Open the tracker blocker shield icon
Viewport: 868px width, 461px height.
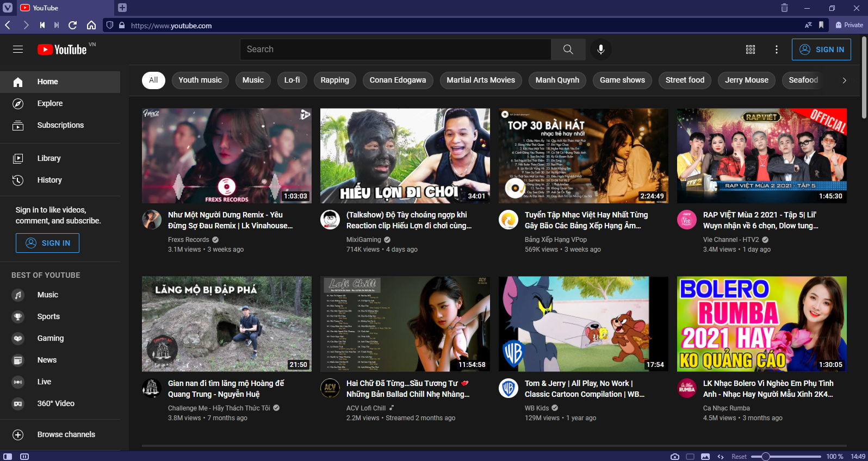pyautogui.click(x=110, y=25)
